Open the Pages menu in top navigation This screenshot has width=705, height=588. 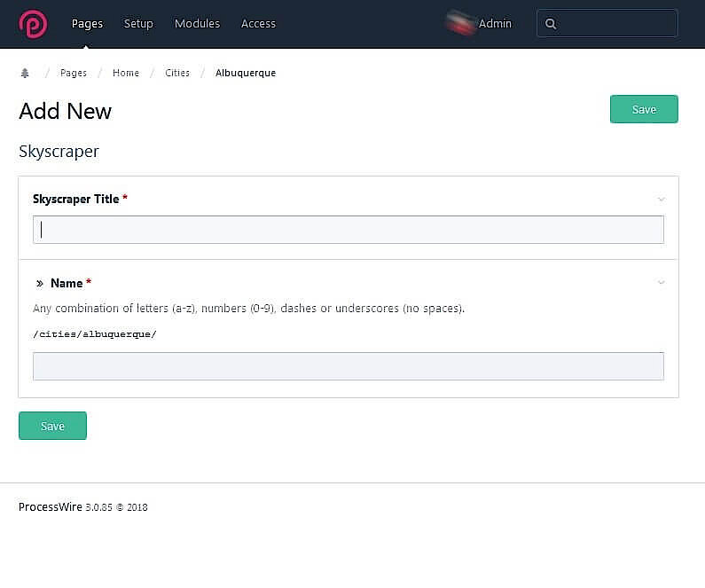pyautogui.click(x=87, y=24)
